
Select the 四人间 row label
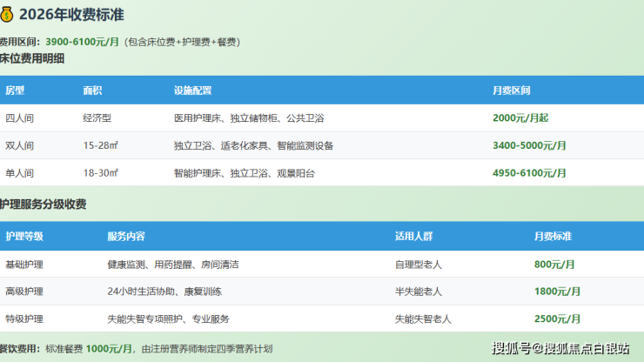click(18, 117)
